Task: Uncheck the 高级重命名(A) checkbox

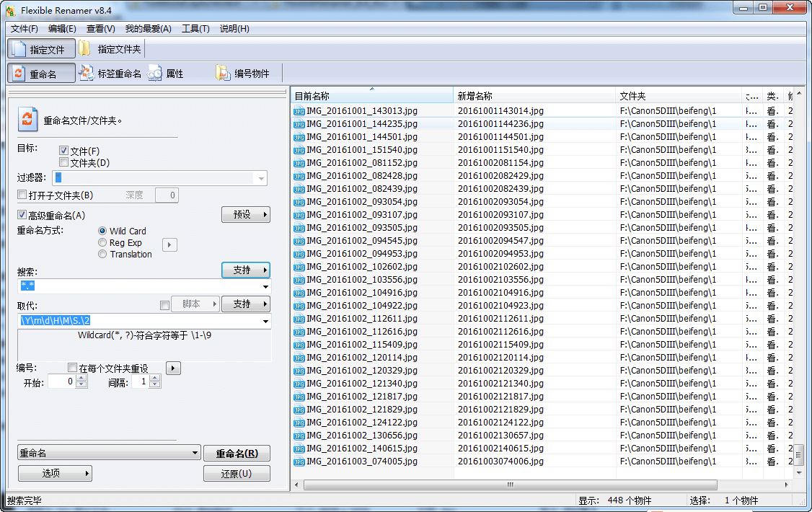Action: (22, 215)
